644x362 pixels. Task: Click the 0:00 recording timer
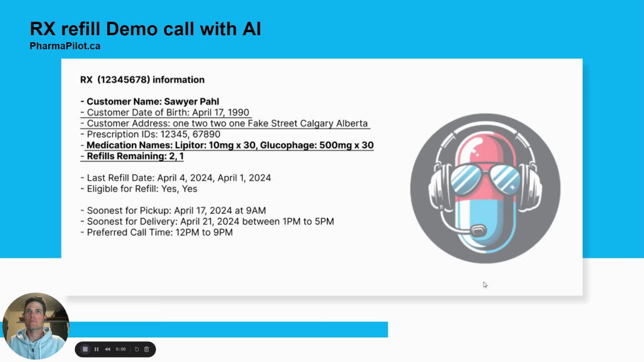[121, 349]
